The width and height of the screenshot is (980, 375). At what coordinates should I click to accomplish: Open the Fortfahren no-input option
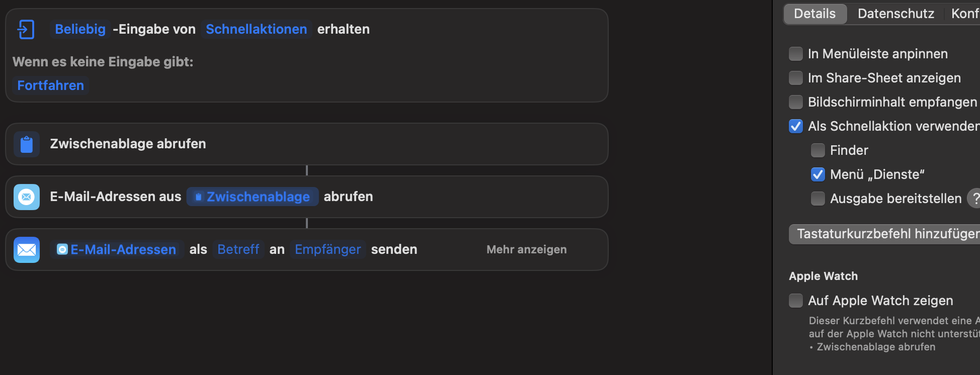point(51,85)
